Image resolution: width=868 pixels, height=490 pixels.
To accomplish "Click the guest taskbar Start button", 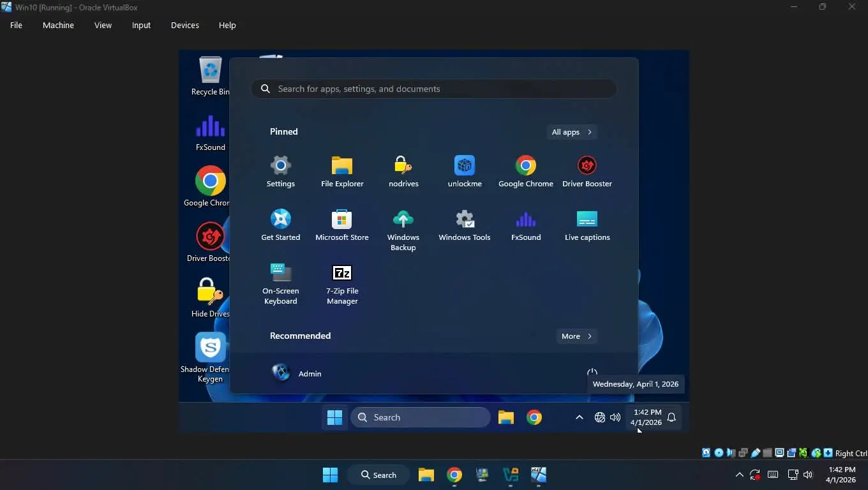I will point(334,417).
